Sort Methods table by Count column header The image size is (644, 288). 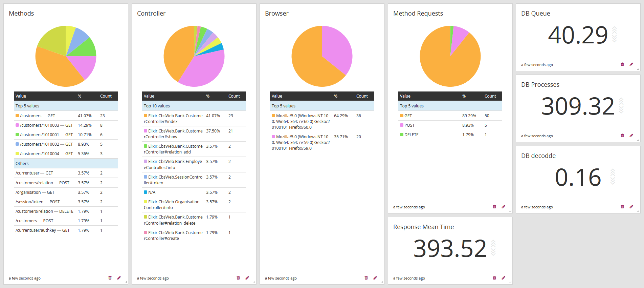pyautogui.click(x=106, y=96)
